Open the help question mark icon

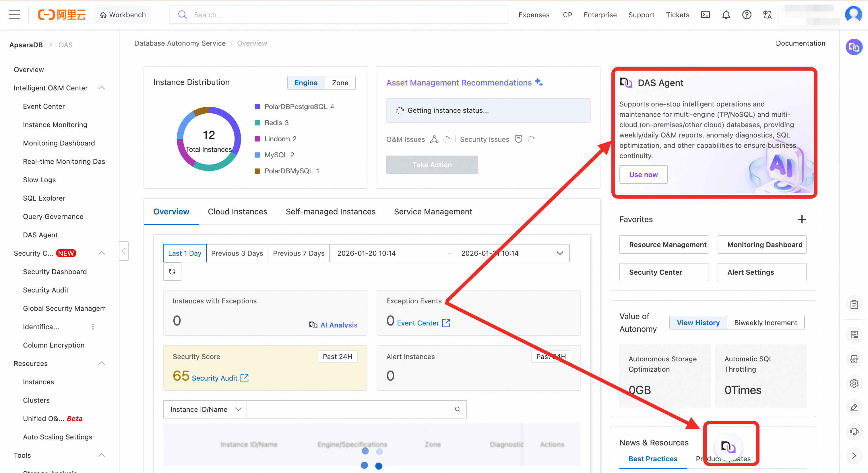click(x=747, y=15)
